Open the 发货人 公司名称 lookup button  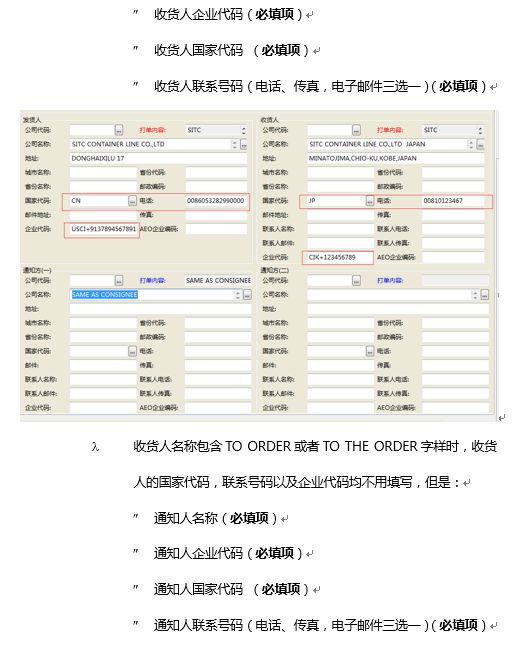[244, 145]
